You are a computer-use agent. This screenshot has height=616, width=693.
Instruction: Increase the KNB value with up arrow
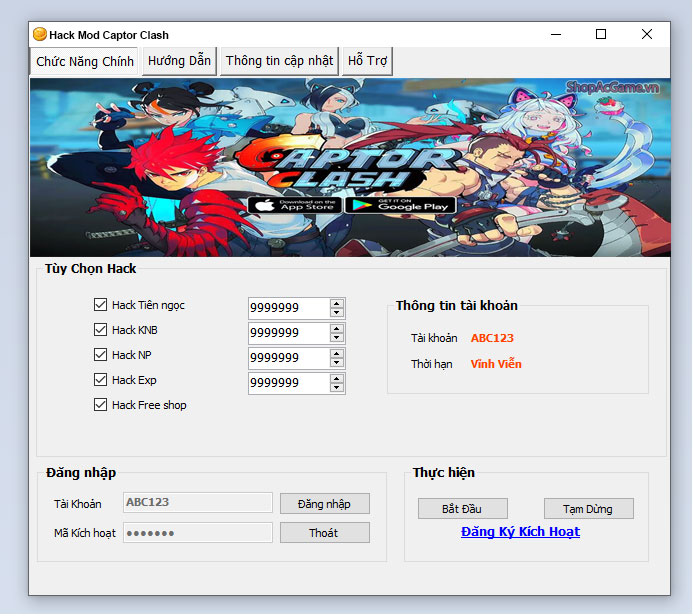coord(337,329)
